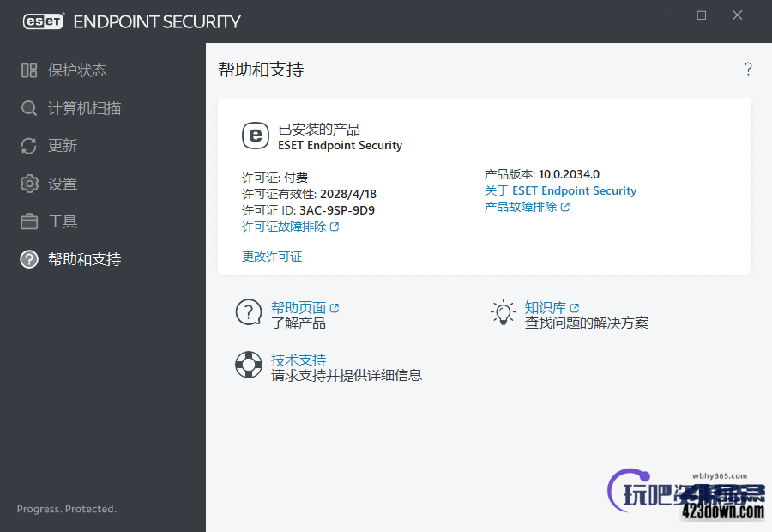Open the 知识库 link
The image size is (772, 532).
pos(546,308)
